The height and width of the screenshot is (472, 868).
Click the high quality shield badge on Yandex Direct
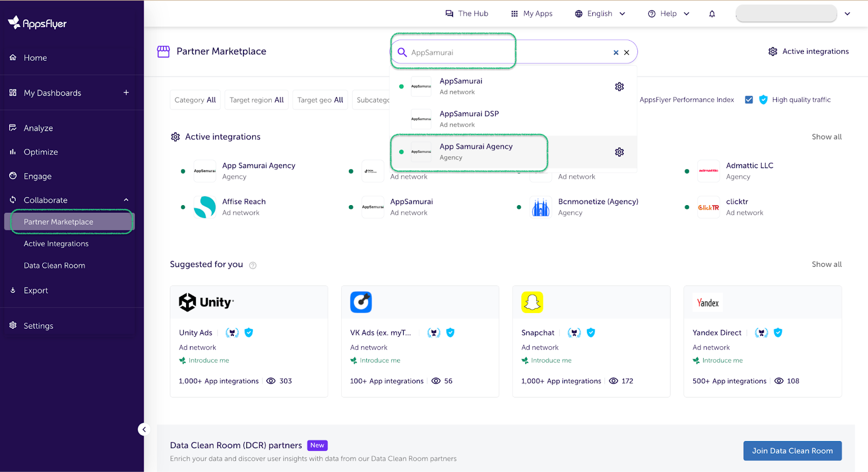click(778, 333)
